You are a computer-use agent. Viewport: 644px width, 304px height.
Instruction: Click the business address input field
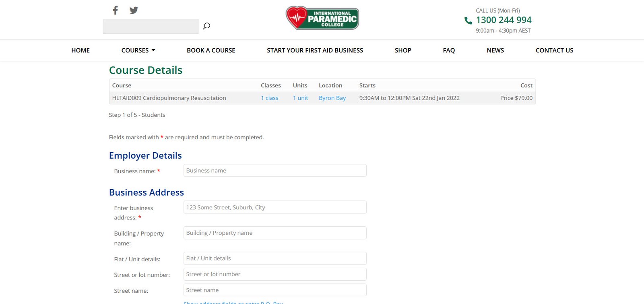(x=275, y=207)
